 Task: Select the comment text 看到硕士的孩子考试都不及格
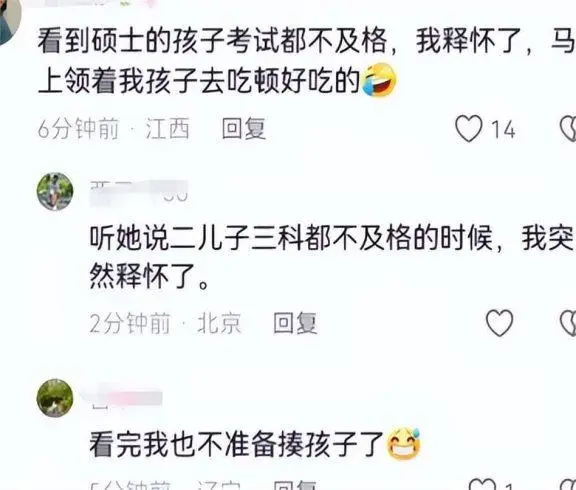tap(213, 41)
